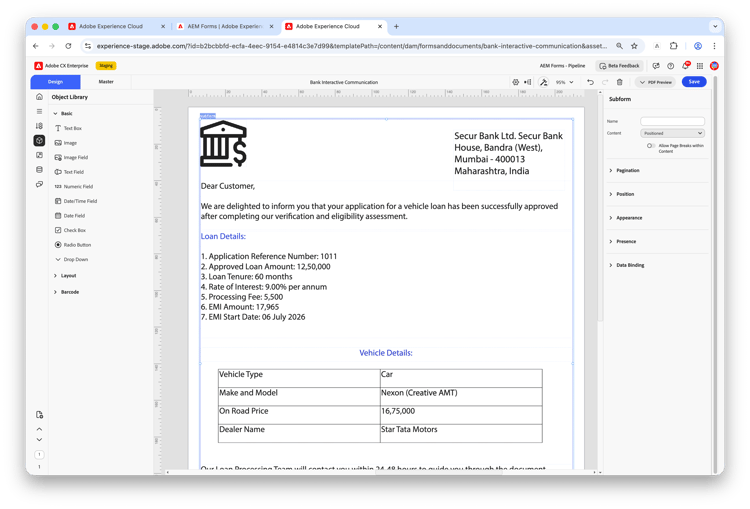Toggle the side panel icon in editor toolbar

point(528,82)
